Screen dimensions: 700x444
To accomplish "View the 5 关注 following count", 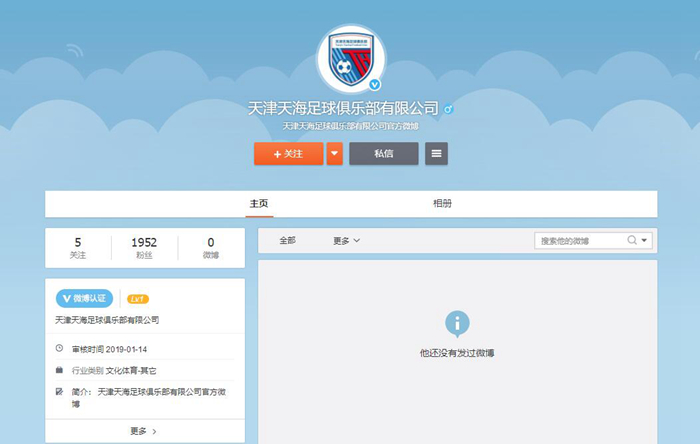I will (x=78, y=248).
